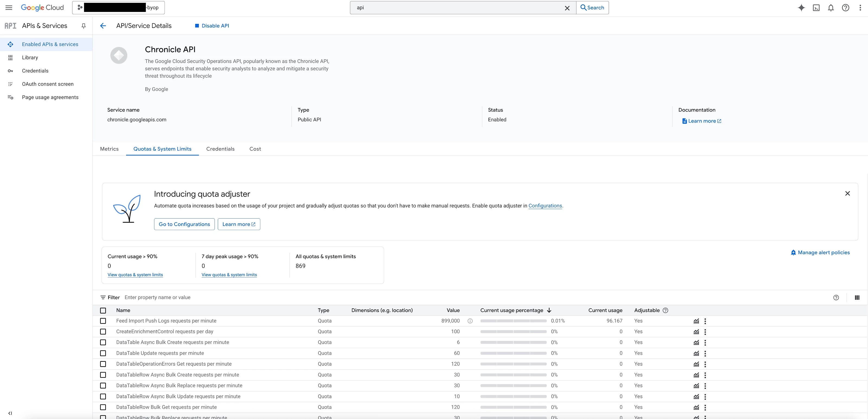The height and width of the screenshot is (419, 868).
Task: Pin the APIs & Services menu
Action: pos(84,26)
